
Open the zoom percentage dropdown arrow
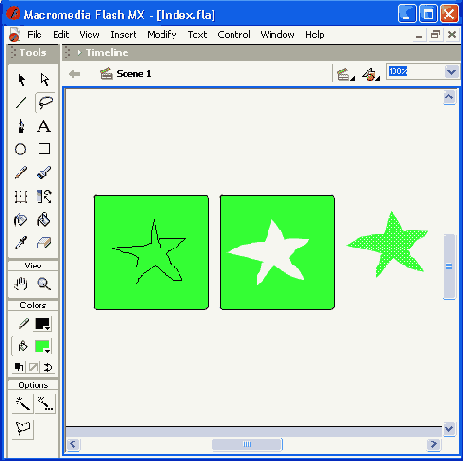tap(451, 72)
